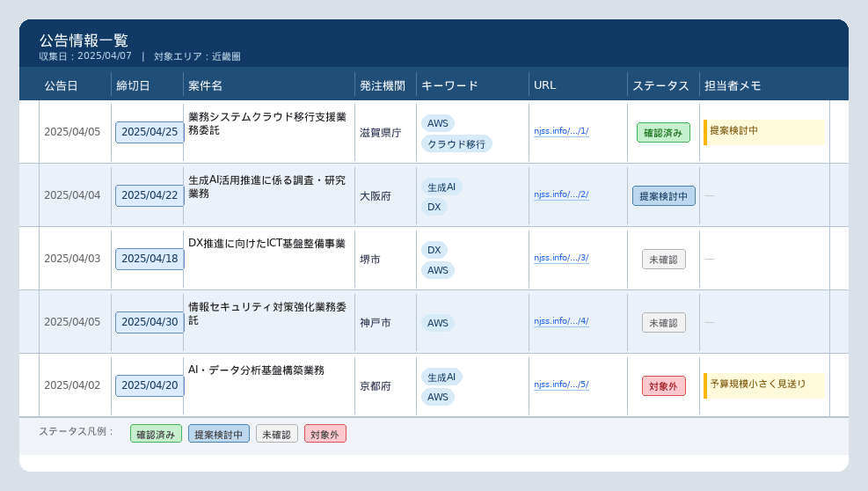
Task: Click the AWS keyword tag in the 京都府 row
Action: pos(438,397)
